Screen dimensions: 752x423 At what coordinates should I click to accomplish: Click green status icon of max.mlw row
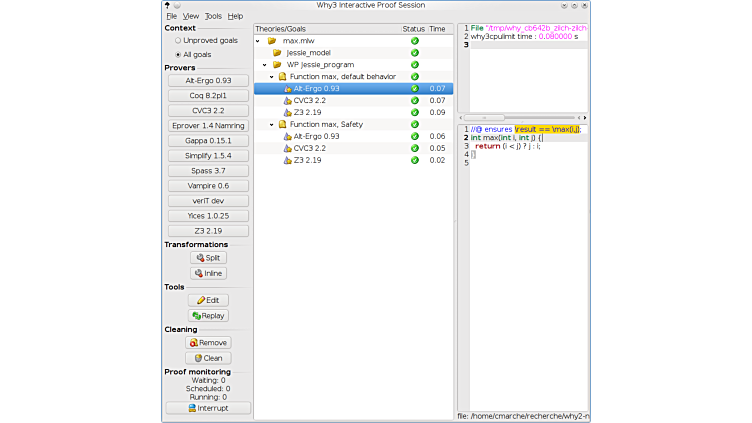click(415, 41)
